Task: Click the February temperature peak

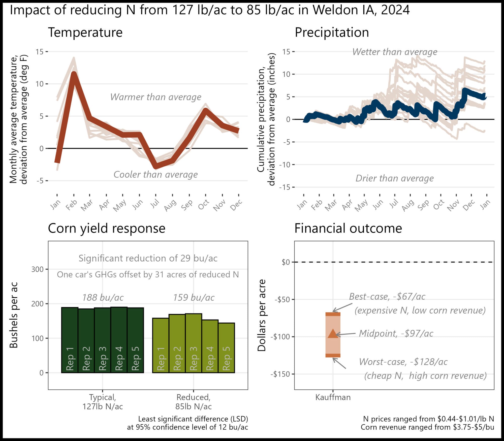Action: click(x=74, y=74)
